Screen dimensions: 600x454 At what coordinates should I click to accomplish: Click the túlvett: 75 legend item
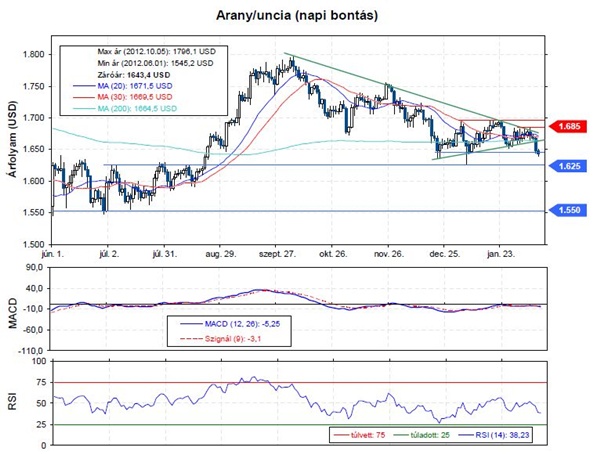(360, 435)
